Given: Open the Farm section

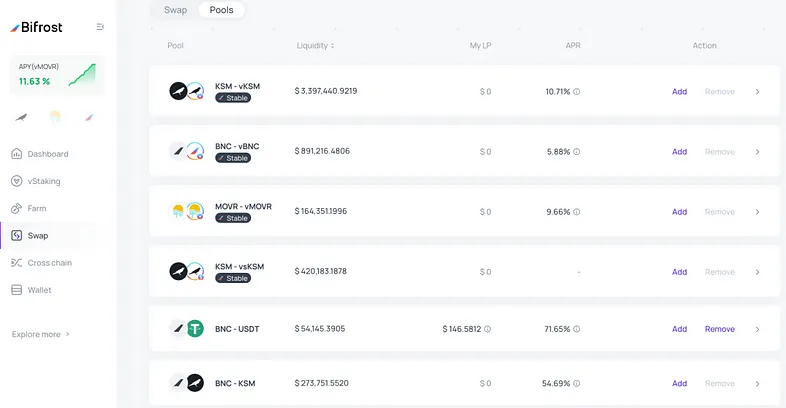Looking at the screenshot, I should pyautogui.click(x=37, y=209).
